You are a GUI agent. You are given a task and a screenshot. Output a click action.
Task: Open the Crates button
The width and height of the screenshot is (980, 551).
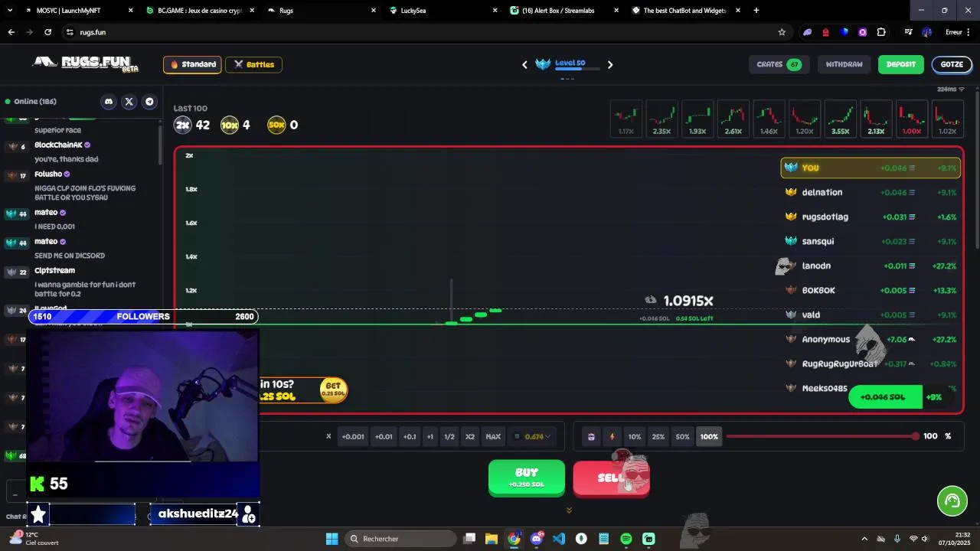778,64
